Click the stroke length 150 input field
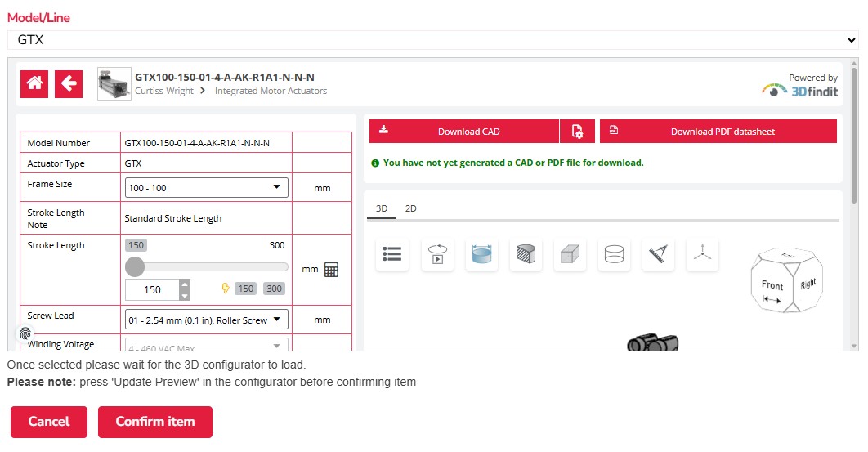 click(x=153, y=289)
